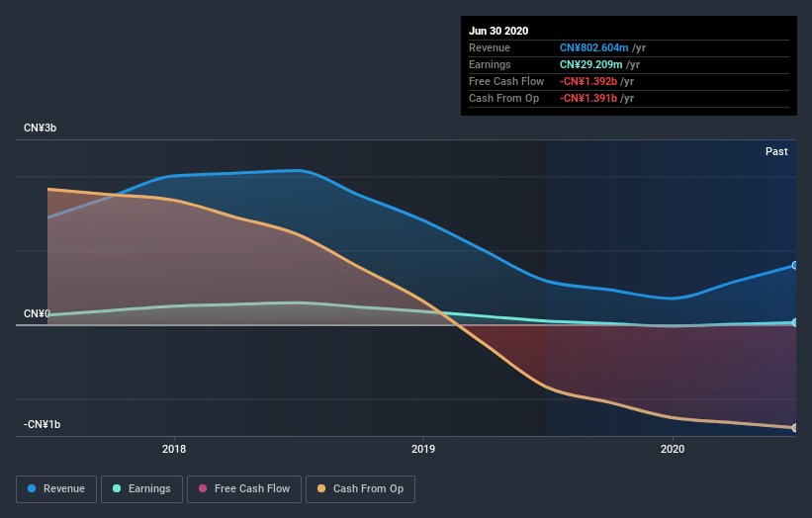Click the -CN¥1b y-axis label
The width and height of the screenshot is (812, 518).
(42, 424)
